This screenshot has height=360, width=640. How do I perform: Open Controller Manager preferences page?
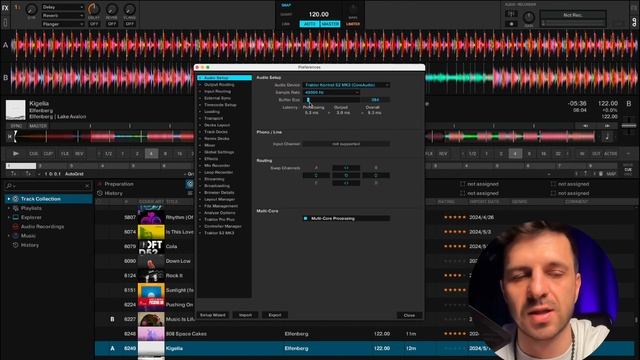[223, 226]
